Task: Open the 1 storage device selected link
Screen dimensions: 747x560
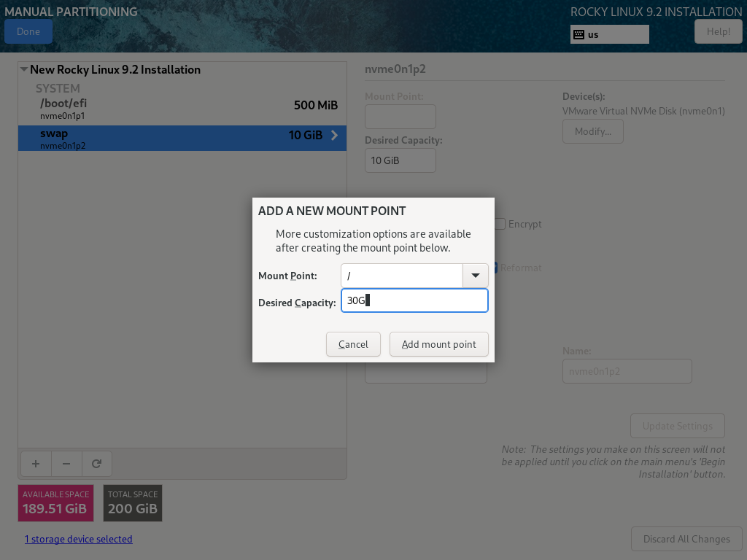Action: coord(79,539)
